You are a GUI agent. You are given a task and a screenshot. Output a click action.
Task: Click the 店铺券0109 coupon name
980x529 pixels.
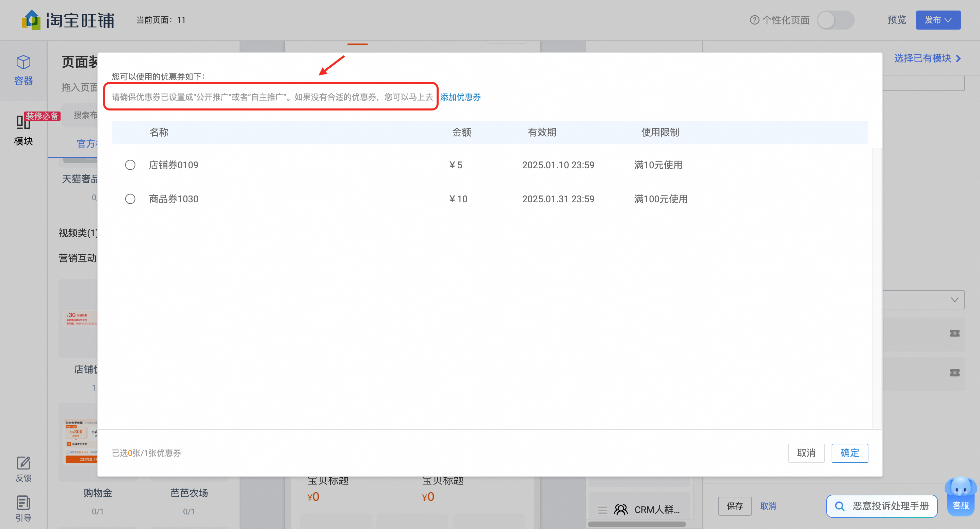[174, 165]
